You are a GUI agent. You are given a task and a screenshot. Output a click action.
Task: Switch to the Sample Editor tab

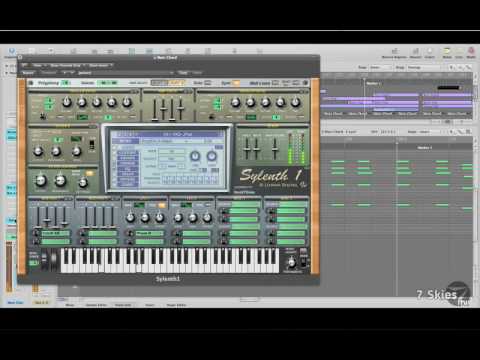click(96, 305)
